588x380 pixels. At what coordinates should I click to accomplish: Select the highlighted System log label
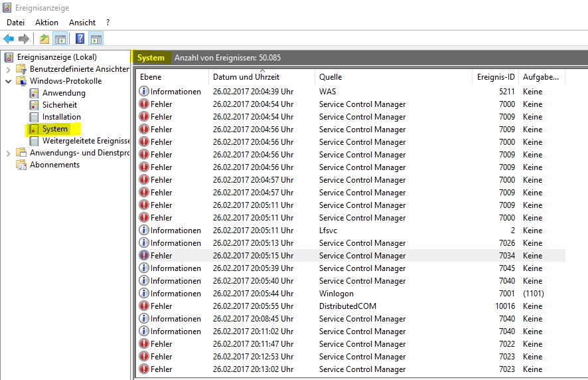(54, 129)
